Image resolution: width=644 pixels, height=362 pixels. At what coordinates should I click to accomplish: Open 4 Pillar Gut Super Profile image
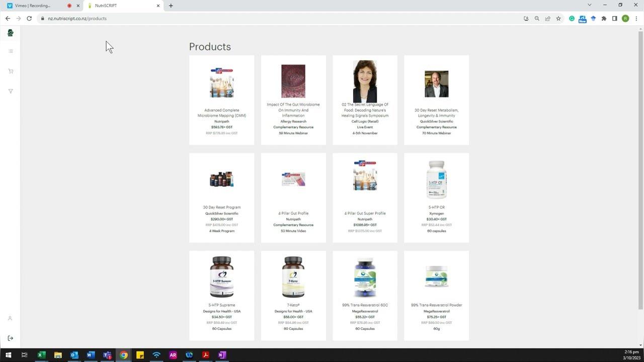click(365, 175)
